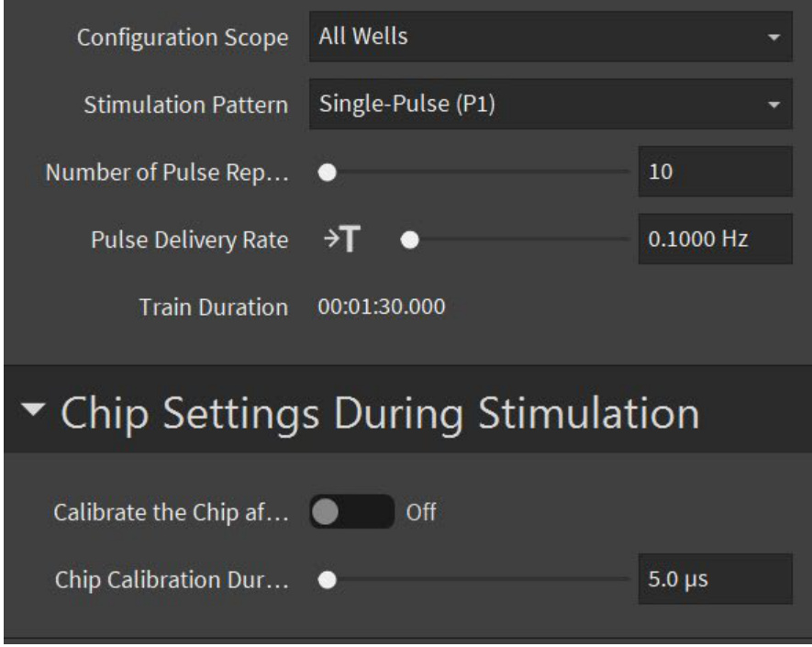Click the Train Duration value 00:01:30.000
Image resolution: width=812 pixels, height=647 pixels.
coord(382,307)
